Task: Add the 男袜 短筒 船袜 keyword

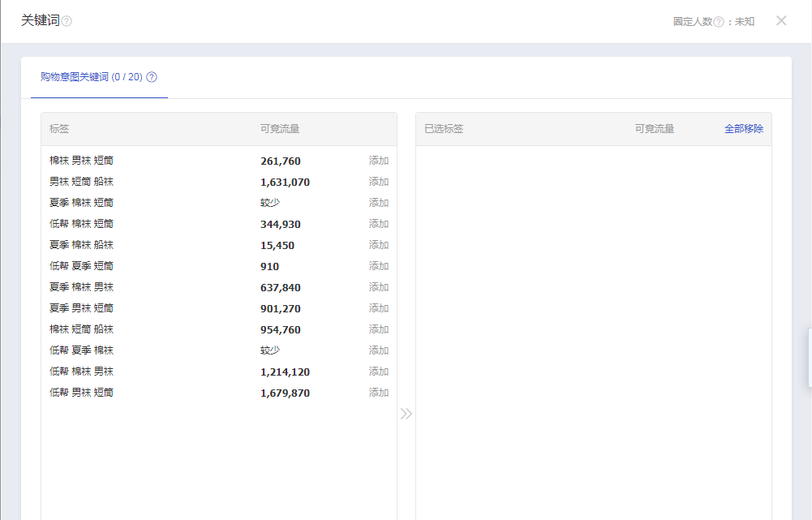Action: point(379,182)
